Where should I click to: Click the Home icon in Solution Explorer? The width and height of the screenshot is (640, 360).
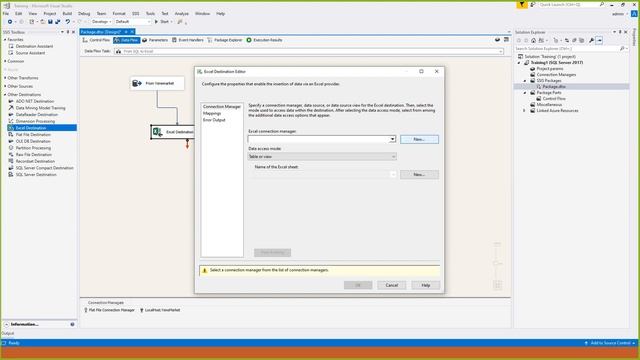(x=533, y=40)
